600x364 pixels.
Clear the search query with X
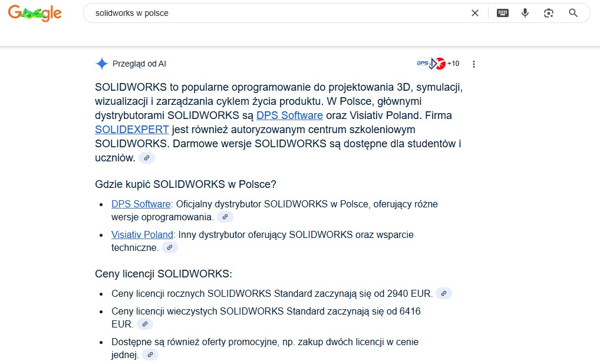point(475,13)
